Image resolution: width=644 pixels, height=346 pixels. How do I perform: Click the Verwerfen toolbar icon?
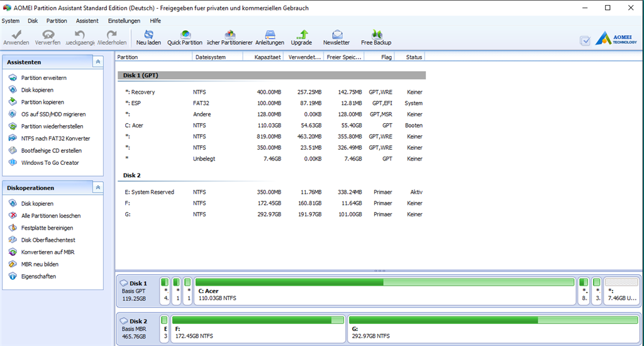[x=48, y=37]
